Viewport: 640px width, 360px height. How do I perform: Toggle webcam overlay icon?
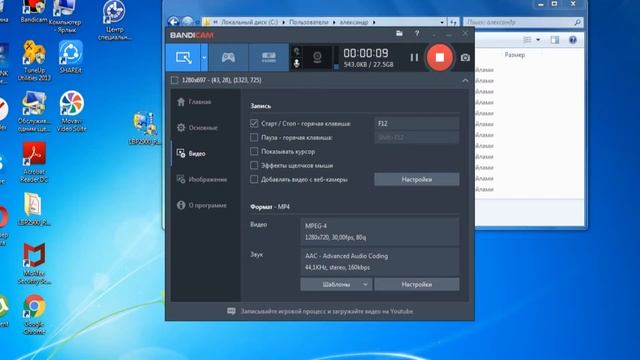click(317, 58)
